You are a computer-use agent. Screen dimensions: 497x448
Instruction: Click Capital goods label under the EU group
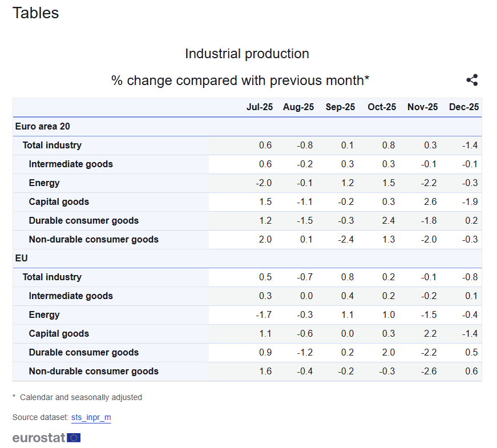tap(59, 334)
